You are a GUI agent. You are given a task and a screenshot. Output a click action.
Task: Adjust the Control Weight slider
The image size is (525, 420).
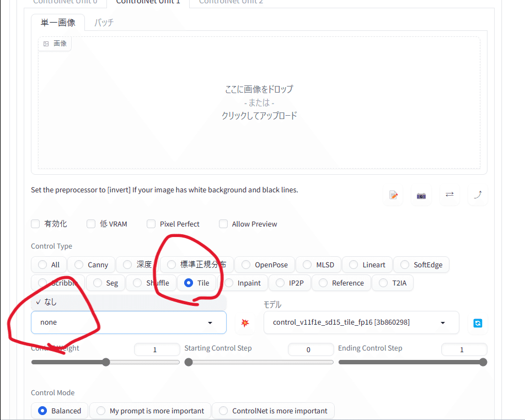[105, 362]
